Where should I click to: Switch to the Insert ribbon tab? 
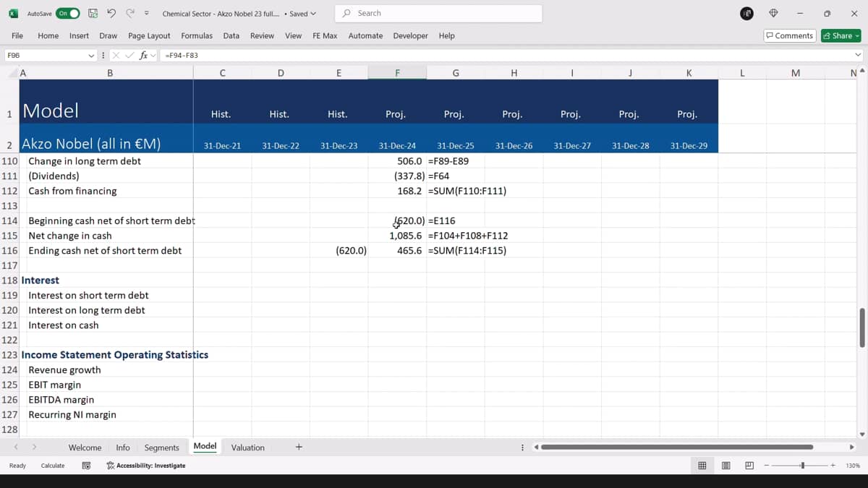[x=79, y=35]
